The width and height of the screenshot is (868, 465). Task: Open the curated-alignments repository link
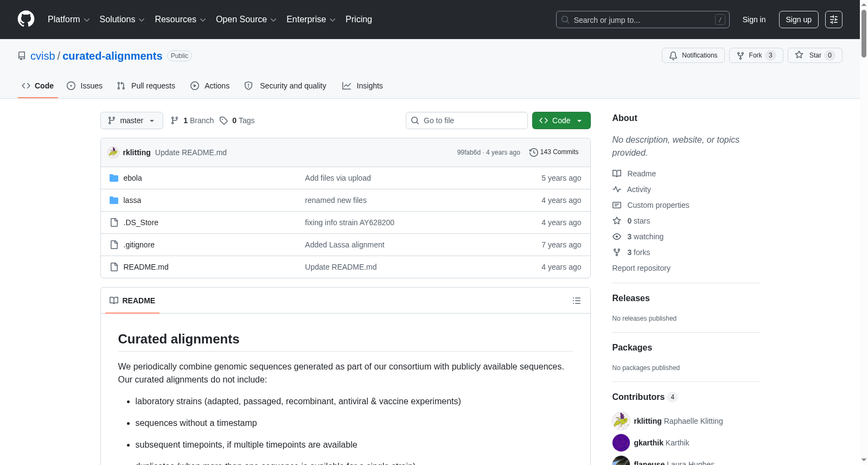tap(112, 56)
